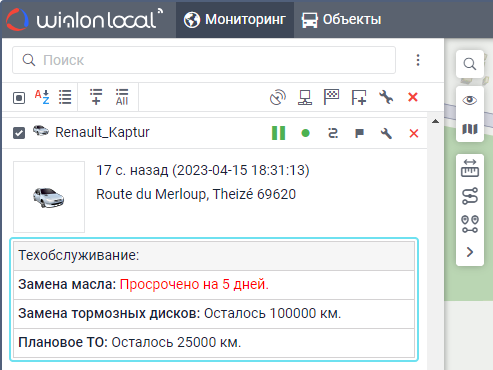Click the show All units icon

point(122,97)
